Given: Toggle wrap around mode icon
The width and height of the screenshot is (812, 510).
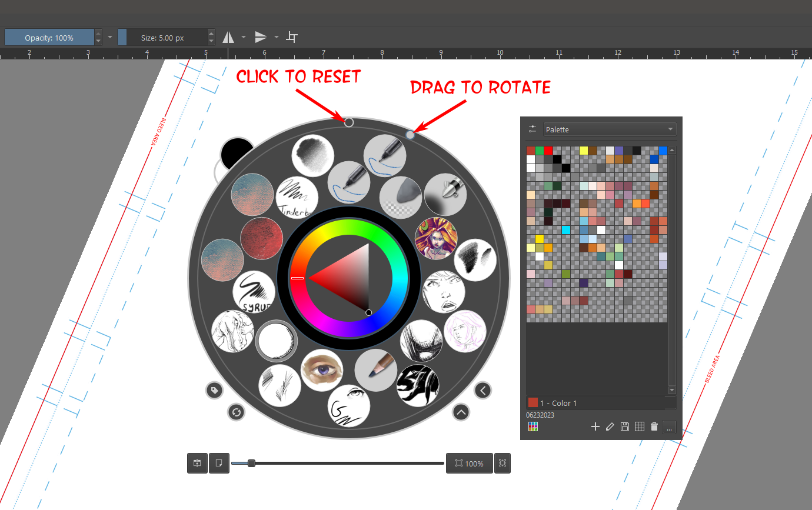Looking at the screenshot, I should pyautogui.click(x=292, y=38).
